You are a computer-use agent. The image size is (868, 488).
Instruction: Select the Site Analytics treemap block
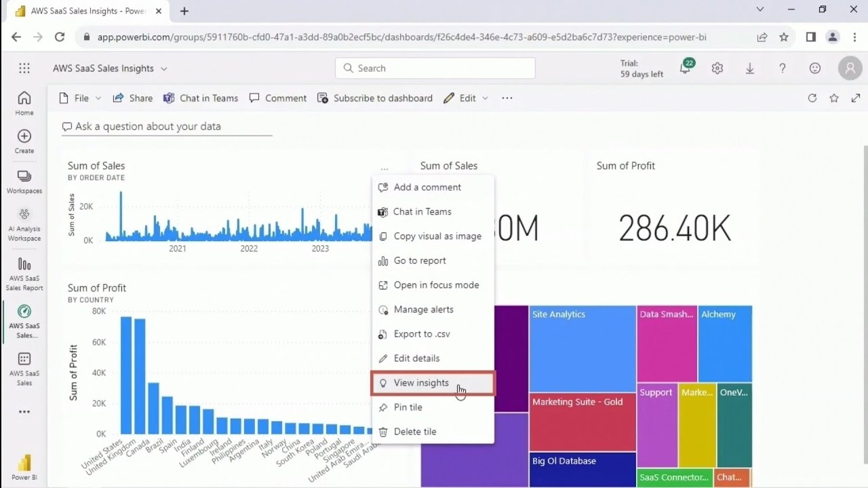click(x=583, y=348)
